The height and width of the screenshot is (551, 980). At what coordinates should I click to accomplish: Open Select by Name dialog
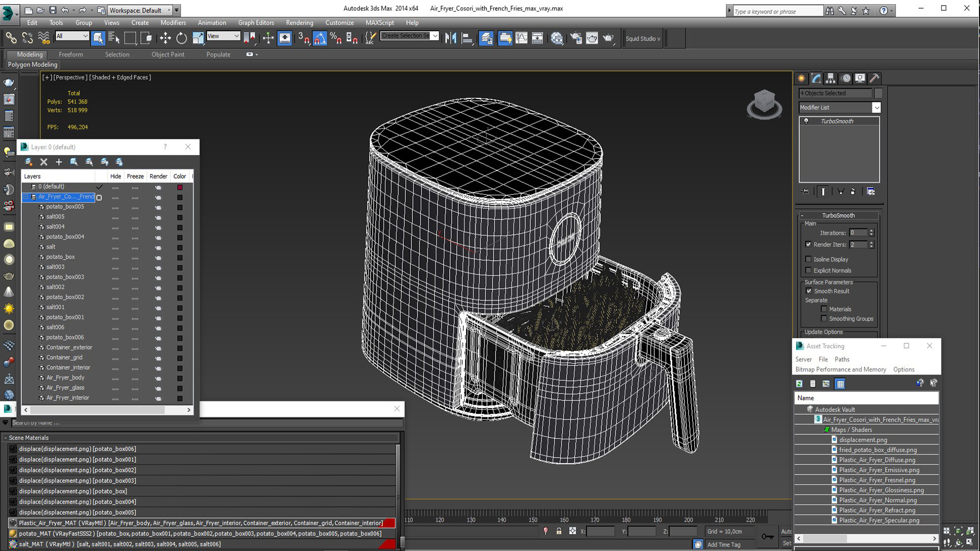click(x=114, y=38)
